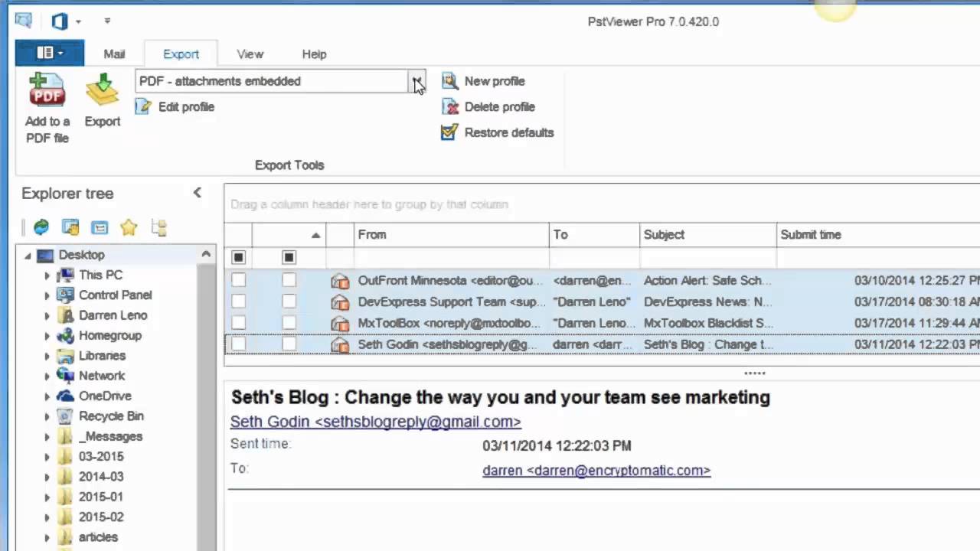The width and height of the screenshot is (980, 551).
Task: Click Delete profile
Action: pos(488,107)
